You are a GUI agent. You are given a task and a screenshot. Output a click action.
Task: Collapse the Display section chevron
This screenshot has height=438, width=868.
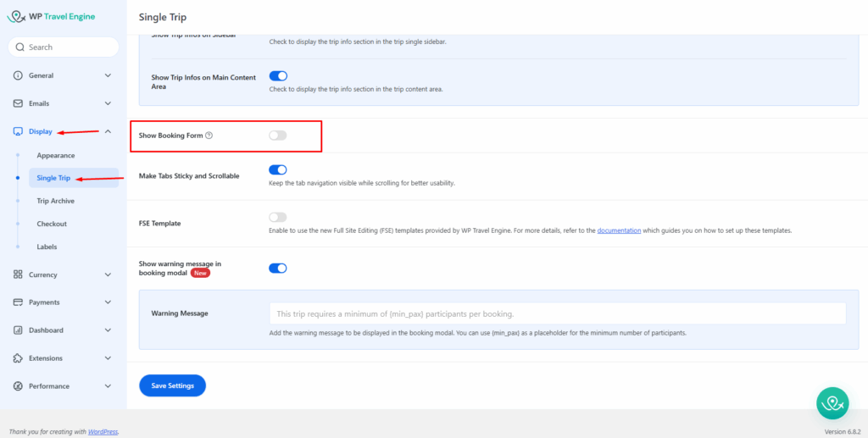[x=108, y=131]
